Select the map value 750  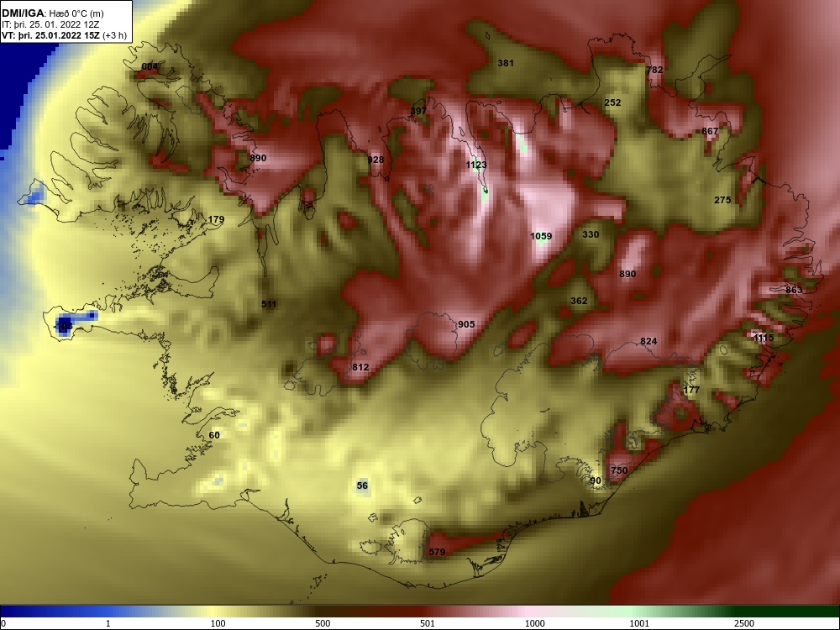click(x=619, y=471)
